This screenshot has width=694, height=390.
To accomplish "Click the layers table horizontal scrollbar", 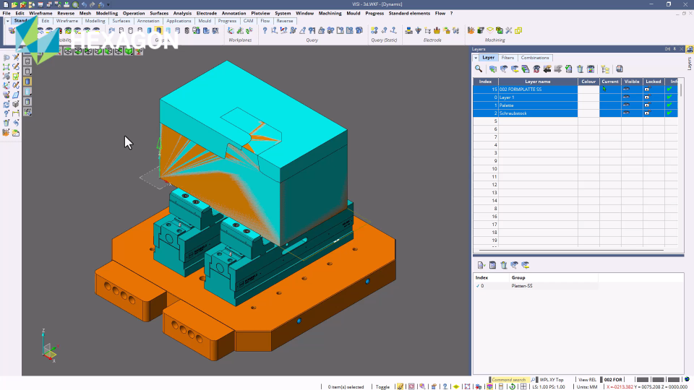I will coord(571,250).
